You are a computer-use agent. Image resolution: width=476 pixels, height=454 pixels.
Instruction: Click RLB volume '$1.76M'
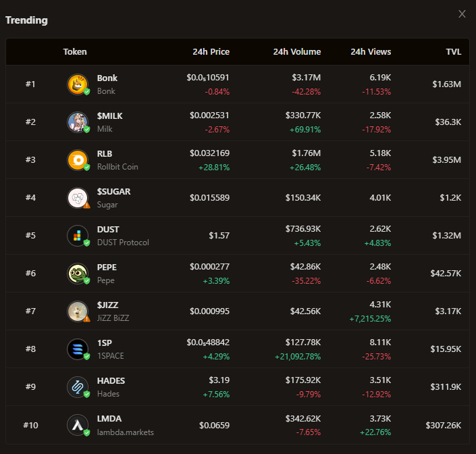point(307,153)
